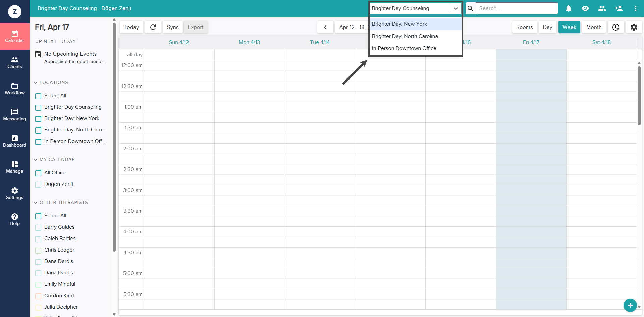The width and height of the screenshot is (644, 317).
Task: Click the green add appointment plus button
Action: tap(630, 305)
